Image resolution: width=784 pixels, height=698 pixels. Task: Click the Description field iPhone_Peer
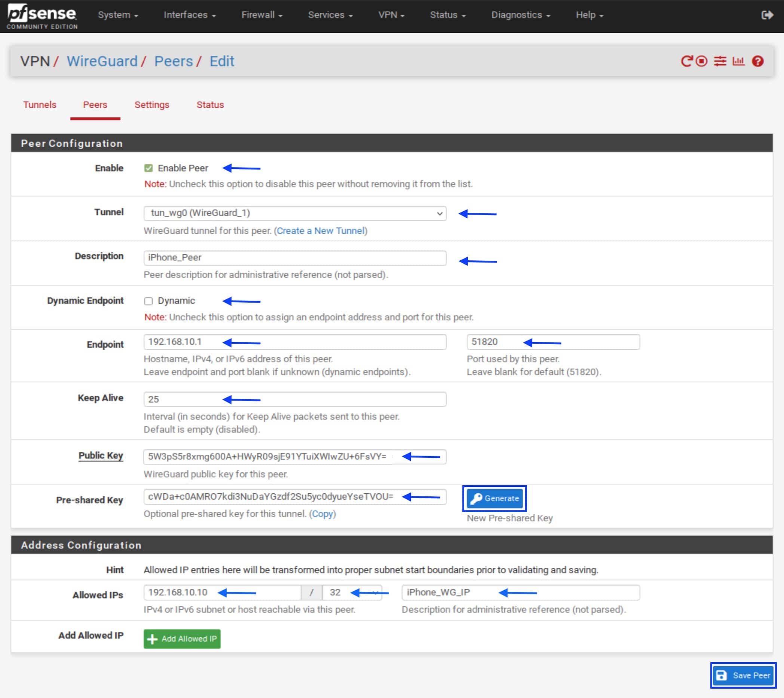click(295, 258)
